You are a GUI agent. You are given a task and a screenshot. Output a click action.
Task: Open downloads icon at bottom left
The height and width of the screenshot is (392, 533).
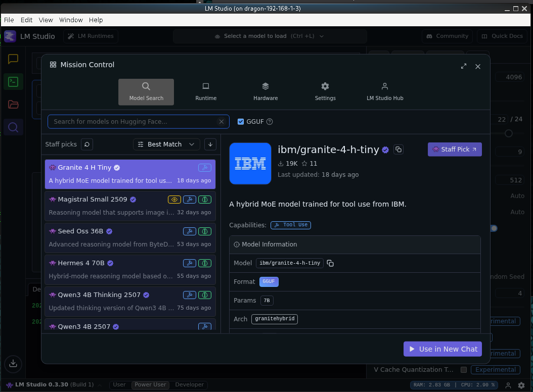[x=13, y=363]
